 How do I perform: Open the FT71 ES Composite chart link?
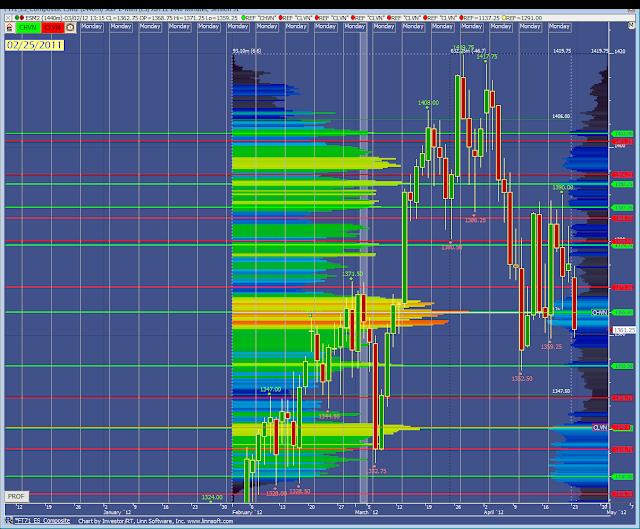[42, 521]
